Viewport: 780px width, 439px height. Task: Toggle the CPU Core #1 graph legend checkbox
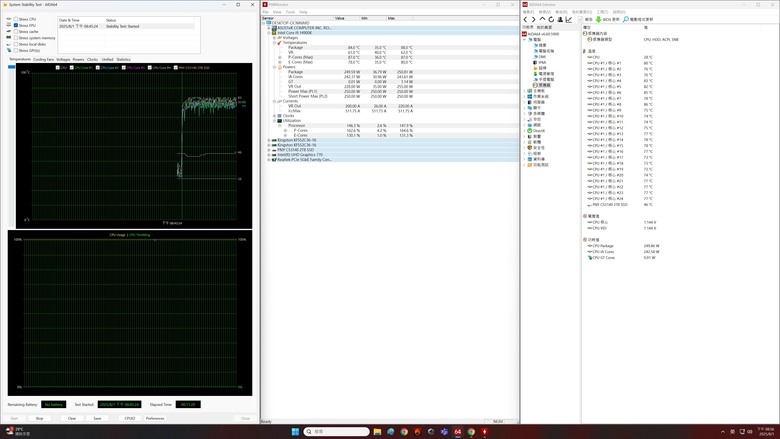click(x=72, y=68)
